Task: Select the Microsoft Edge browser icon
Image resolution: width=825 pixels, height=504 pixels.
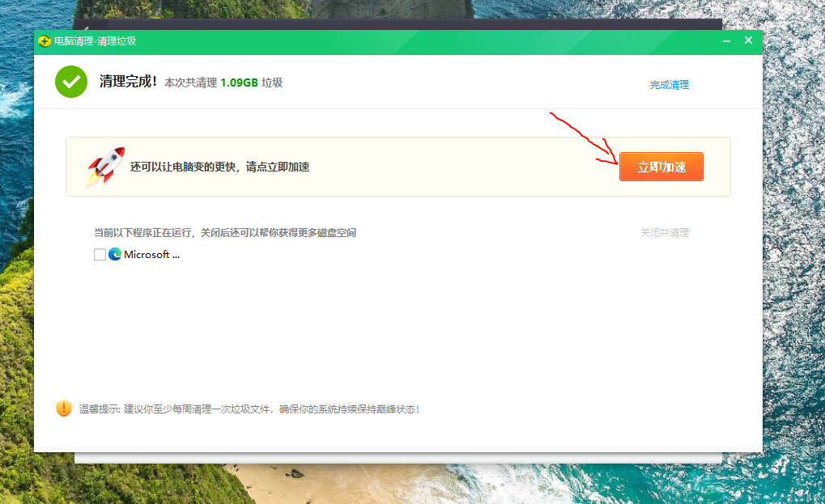Action: (115, 254)
